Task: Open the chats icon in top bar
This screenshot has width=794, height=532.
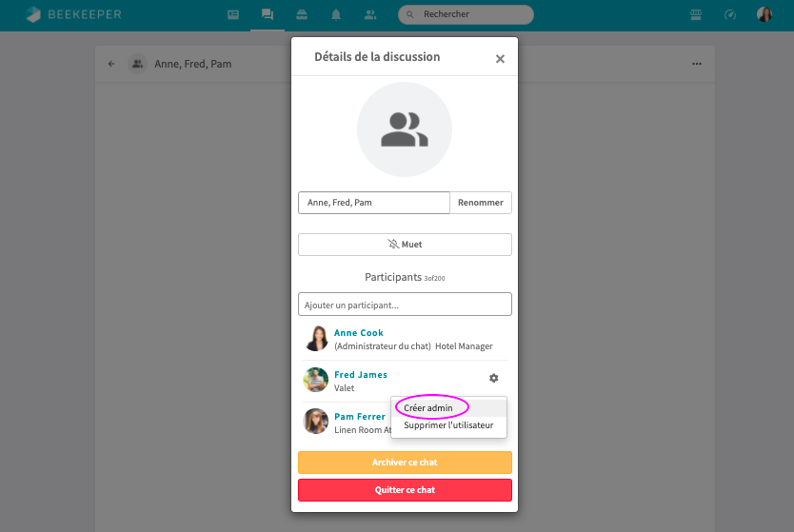Action: coord(268,14)
